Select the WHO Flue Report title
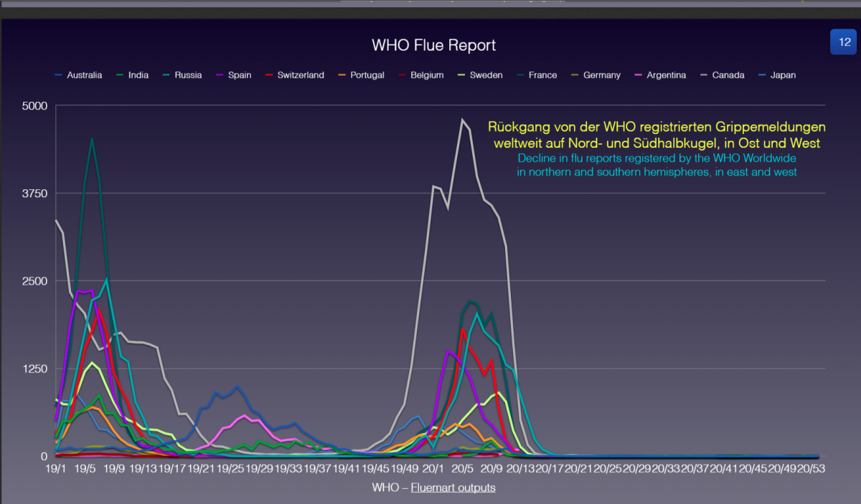The width and height of the screenshot is (861, 504). tap(433, 45)
